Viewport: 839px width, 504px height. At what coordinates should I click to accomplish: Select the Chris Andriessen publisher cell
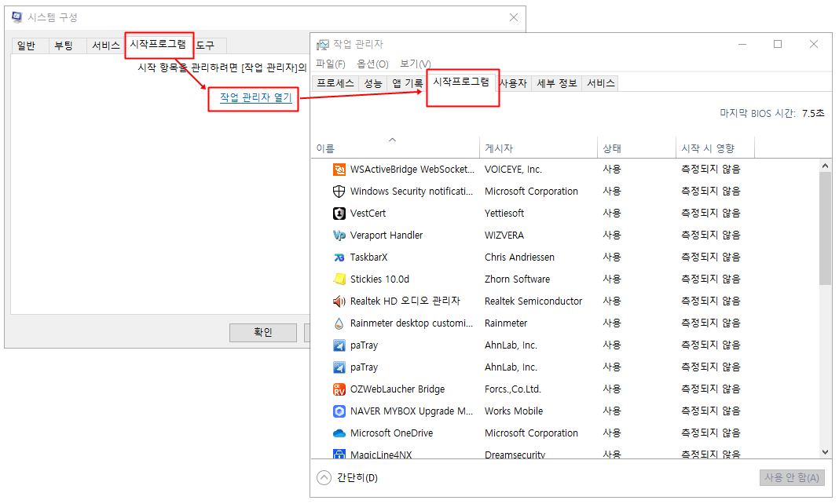[519, 257]
